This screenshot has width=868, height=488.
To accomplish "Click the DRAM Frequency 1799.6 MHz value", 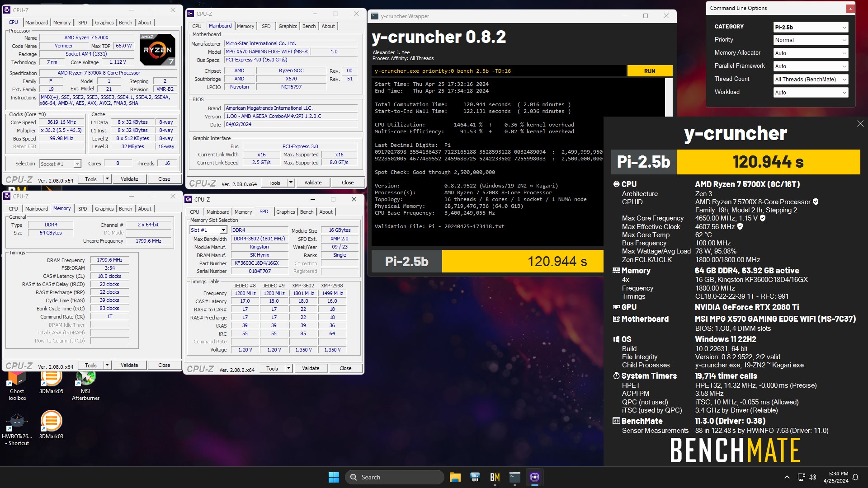I will [x=109, y=260].
